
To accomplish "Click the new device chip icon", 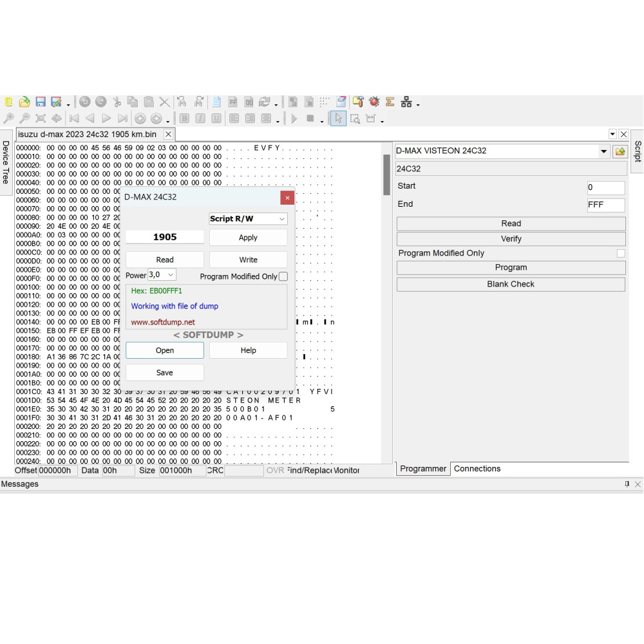I will (x=8, y=102).
